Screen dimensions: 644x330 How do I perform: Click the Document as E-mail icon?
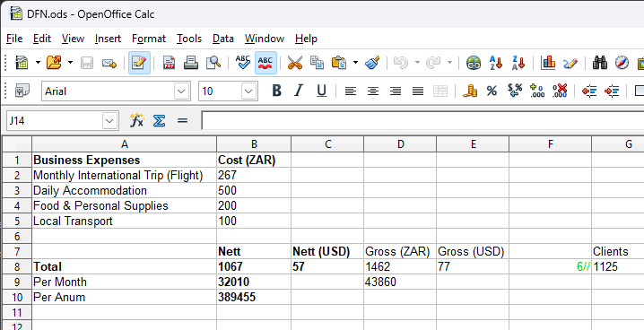[x=109, y=63]
